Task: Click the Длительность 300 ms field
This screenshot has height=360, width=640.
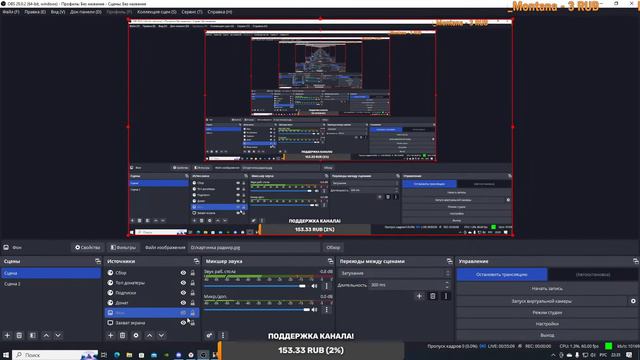Action: [410, 284]
